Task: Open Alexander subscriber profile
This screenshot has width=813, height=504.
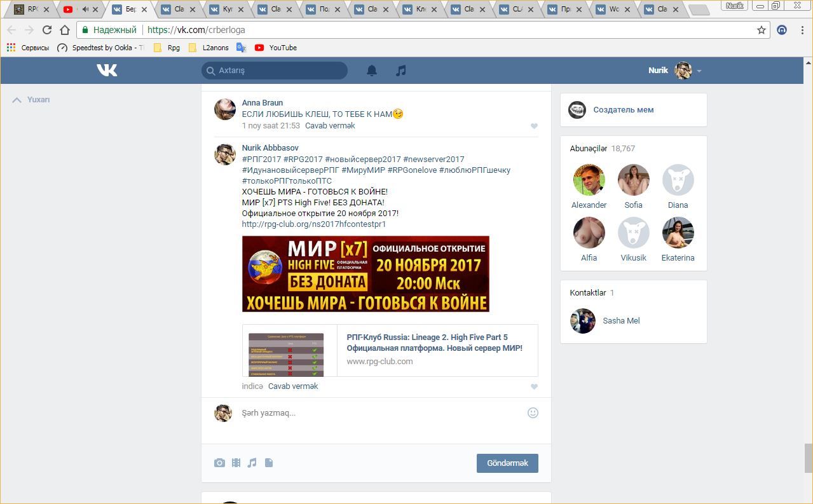Action: pos(589,180)
